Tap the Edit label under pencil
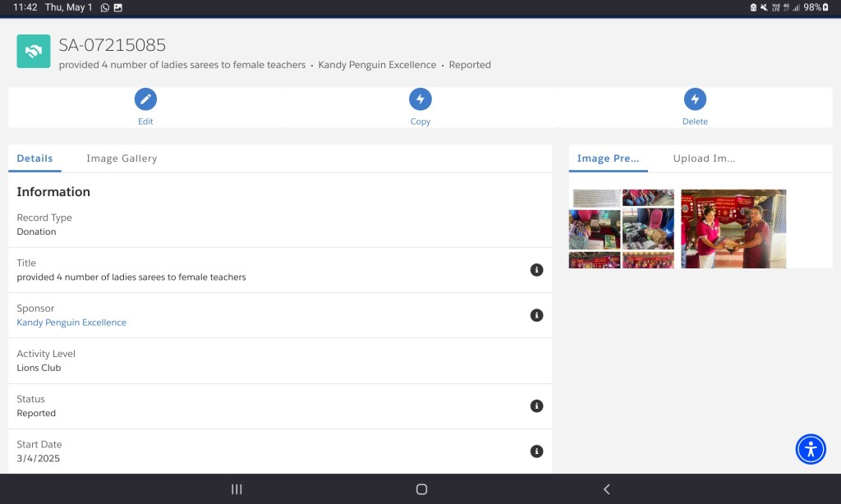Image resolution: width=841 pixels, height=504 pixels. 145,121
